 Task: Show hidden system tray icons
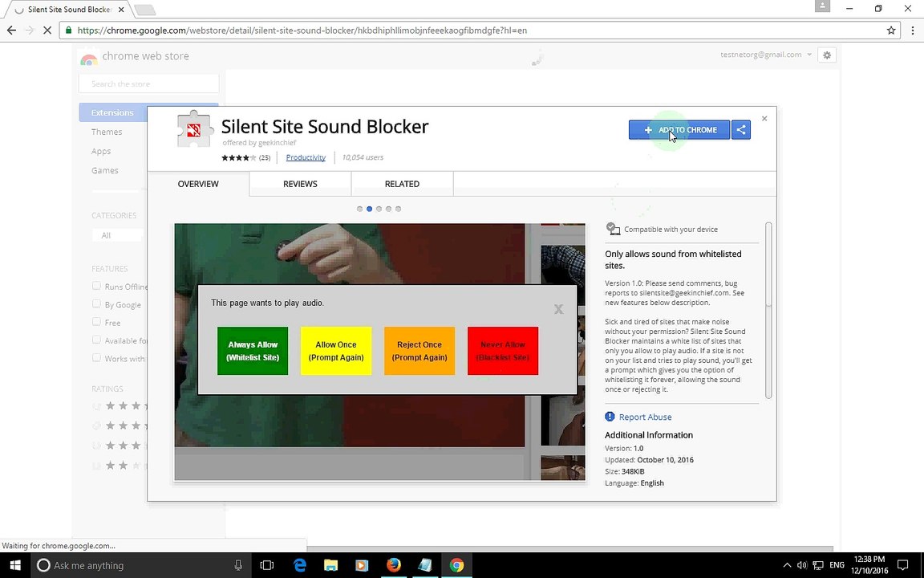point(787,565)
